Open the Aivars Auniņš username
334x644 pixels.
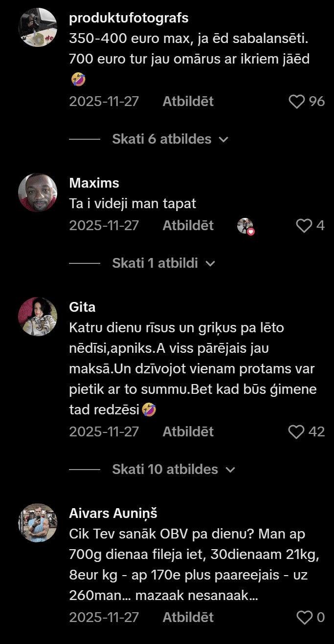[113, 514]
